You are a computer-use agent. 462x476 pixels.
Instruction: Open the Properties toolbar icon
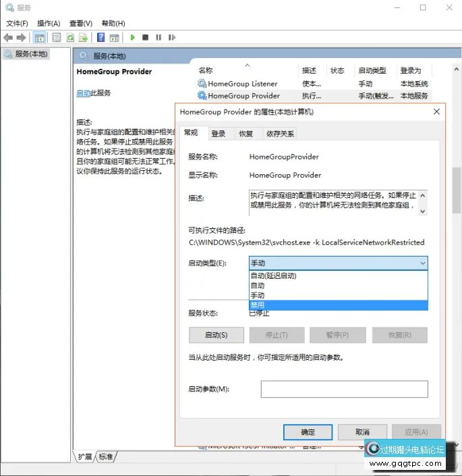coord(57,38)
